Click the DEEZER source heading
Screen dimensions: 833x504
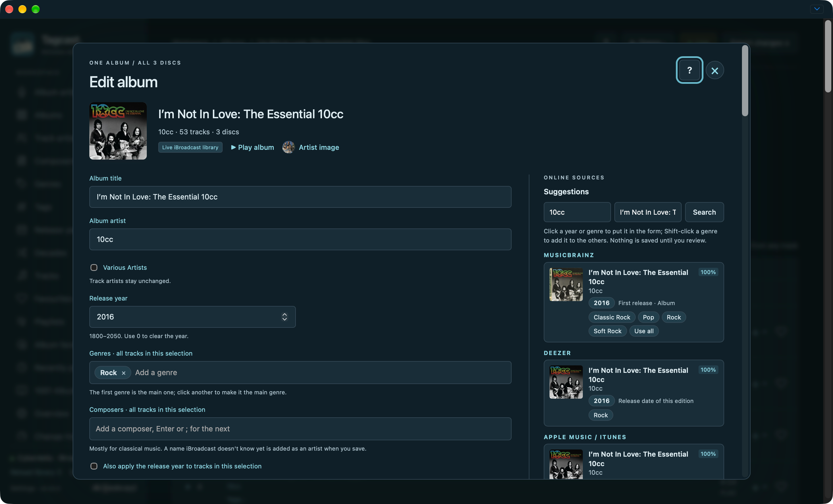coord(557,353)
